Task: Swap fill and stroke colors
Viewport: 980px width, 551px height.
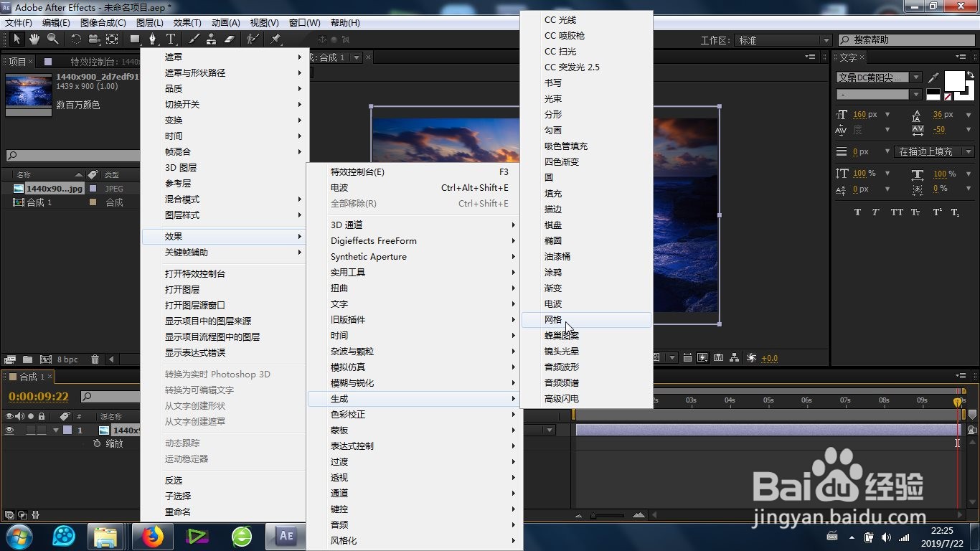Action: tap(971, 74)
